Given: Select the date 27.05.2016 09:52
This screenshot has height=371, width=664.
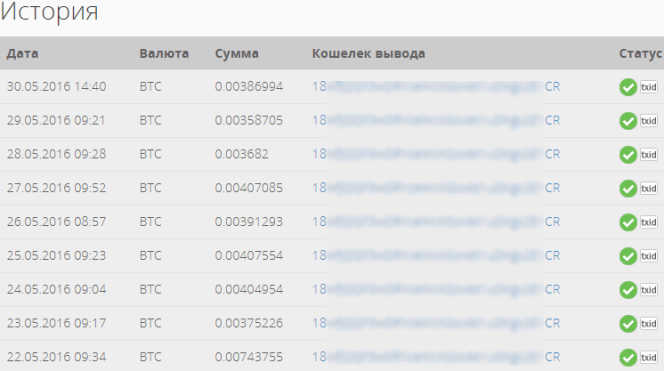Looking at the screenshot, I should pyautogui.click(x=56, y=188).
